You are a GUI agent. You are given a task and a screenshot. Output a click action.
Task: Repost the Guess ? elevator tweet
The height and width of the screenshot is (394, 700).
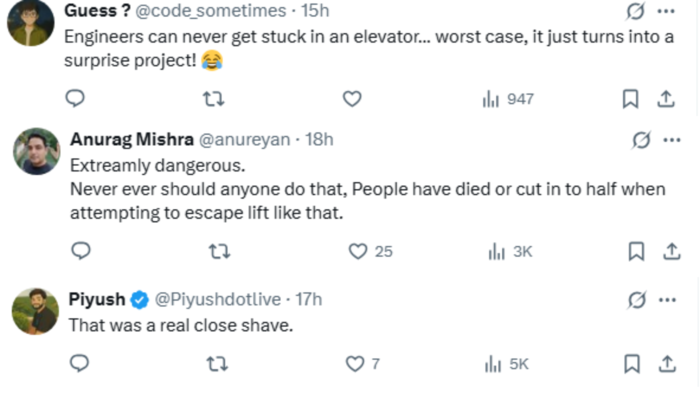click(x=213, y=99)
